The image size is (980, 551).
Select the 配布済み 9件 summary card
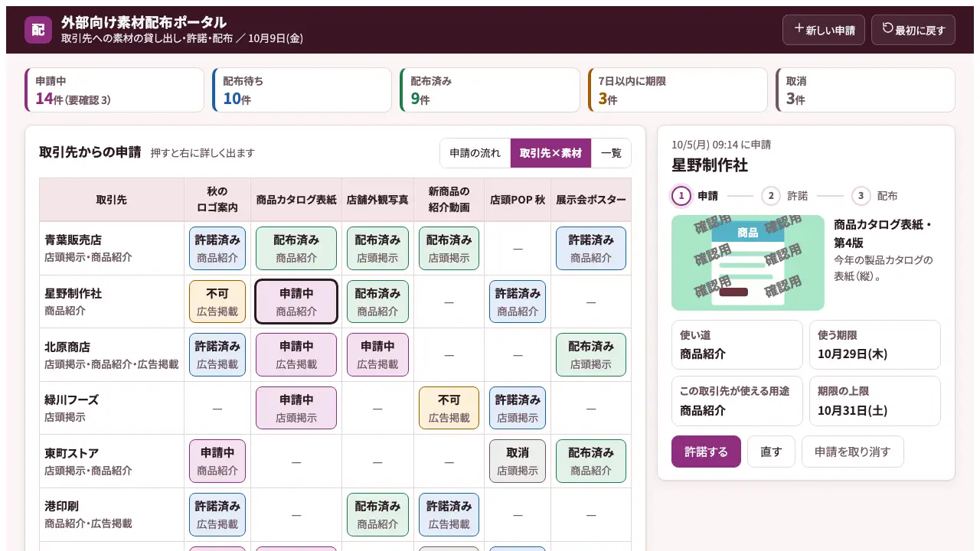(x=490, y=90)
